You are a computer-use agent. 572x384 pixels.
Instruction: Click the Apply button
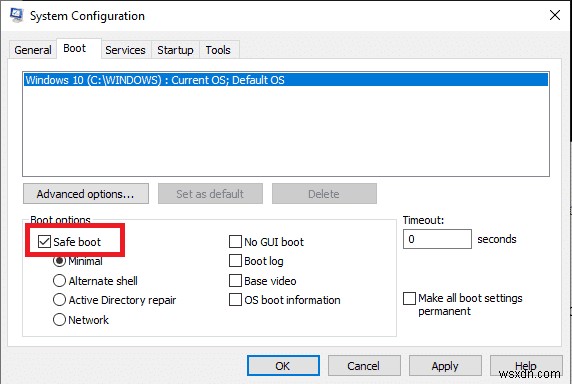point(445,366)
